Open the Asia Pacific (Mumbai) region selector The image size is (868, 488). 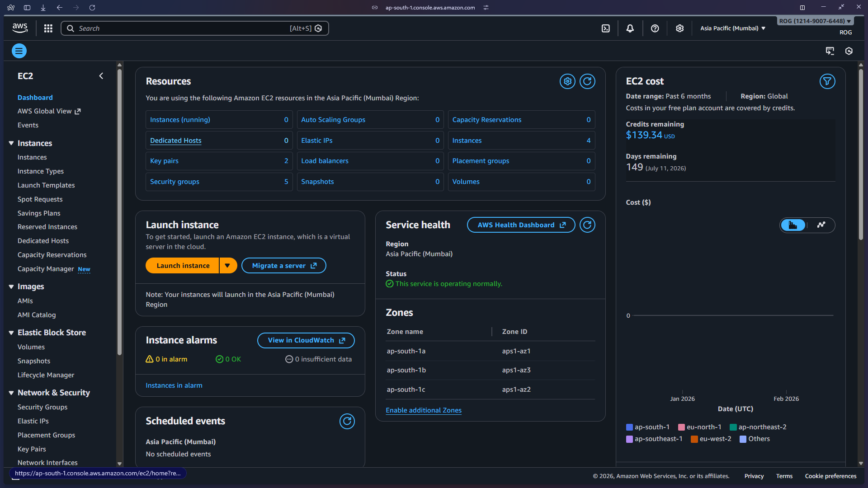731,28
